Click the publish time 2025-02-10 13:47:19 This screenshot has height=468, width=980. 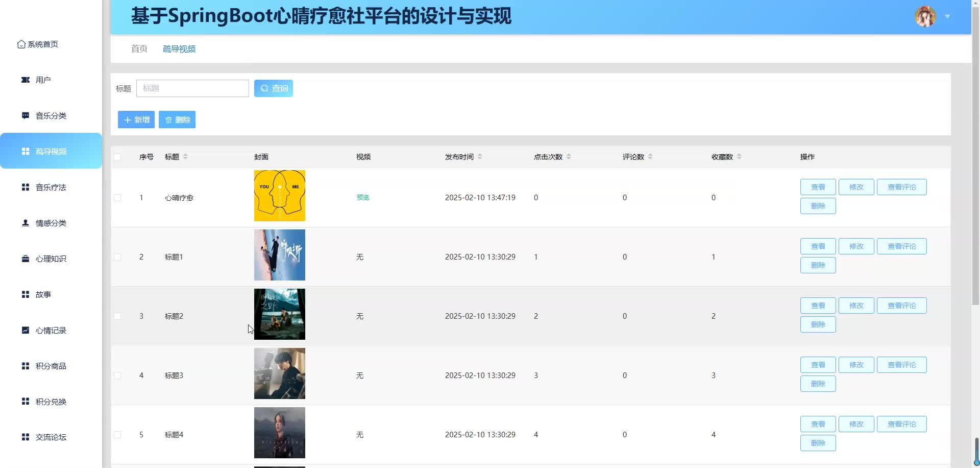pos(480,198)
